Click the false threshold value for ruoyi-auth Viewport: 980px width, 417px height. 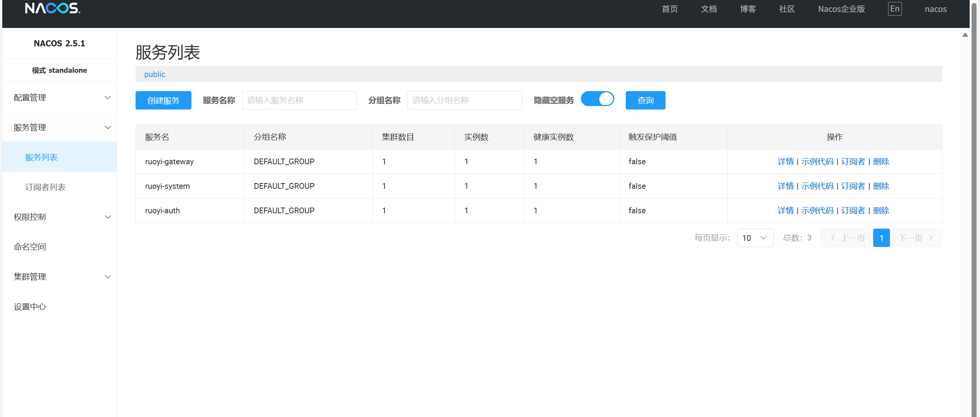637,211
